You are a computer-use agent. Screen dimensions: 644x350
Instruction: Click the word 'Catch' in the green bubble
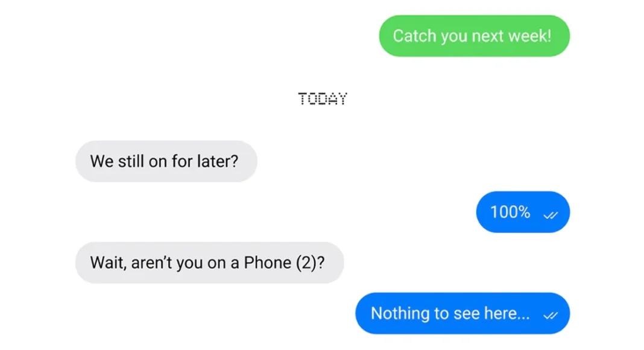point(414,36)
